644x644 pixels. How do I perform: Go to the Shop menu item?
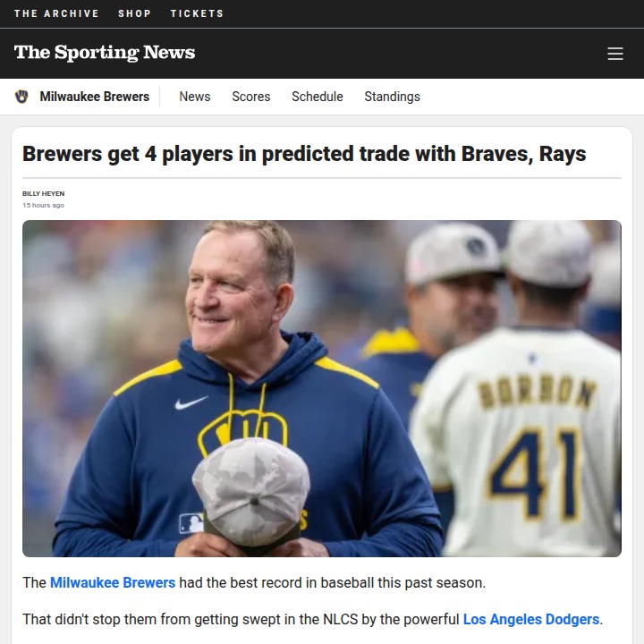(x=135, y=13)
